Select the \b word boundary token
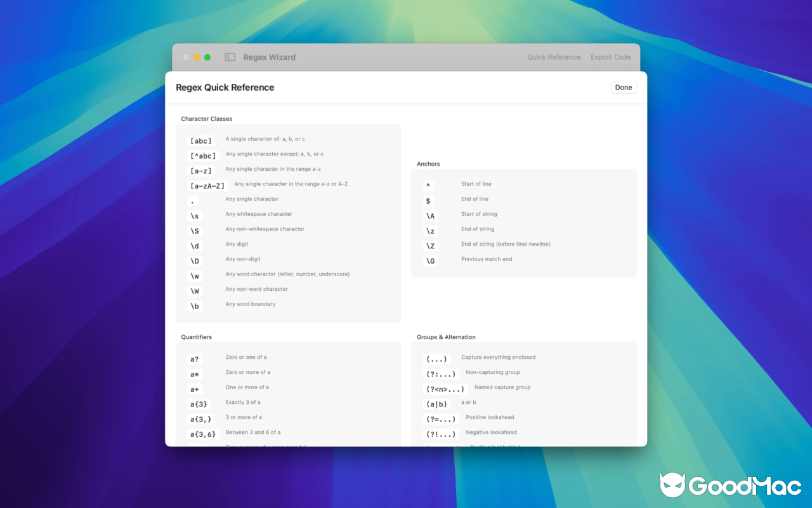The image size is (812, 508). point(194,305)
